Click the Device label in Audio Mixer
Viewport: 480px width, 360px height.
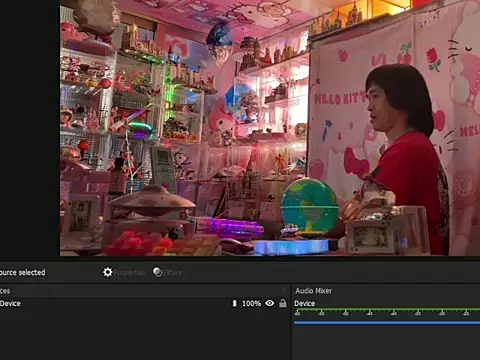pos(305,303)
